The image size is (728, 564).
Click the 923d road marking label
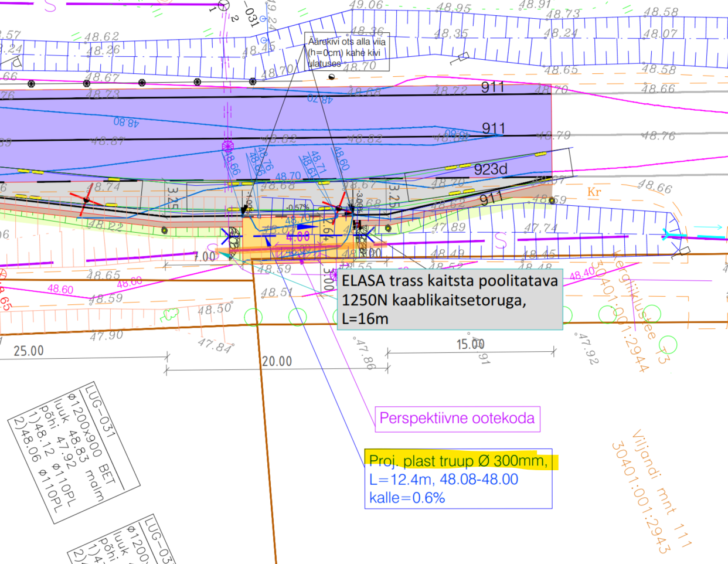pos(491,170)
